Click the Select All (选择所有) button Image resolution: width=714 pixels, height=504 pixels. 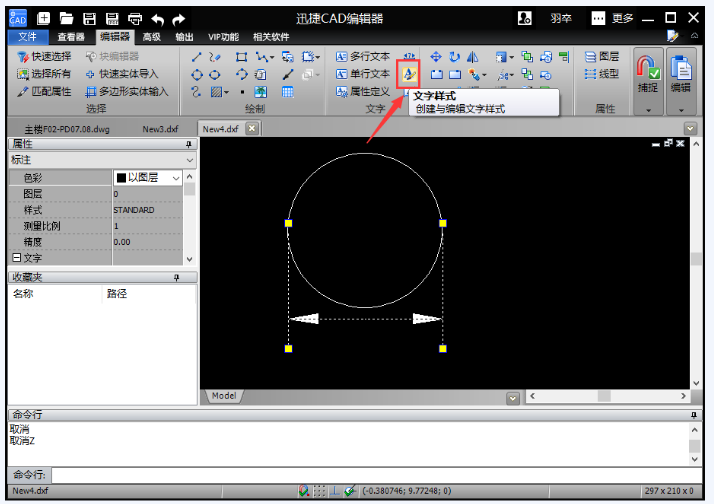[44, 74]
